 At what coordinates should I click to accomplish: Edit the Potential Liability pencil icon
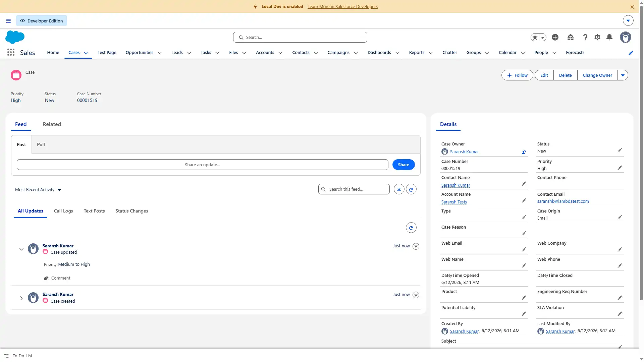524,314
